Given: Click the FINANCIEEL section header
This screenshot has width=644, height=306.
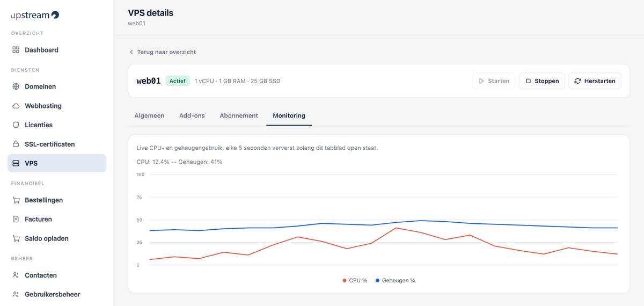Looking at the screenshot, I should coord(28,184).
